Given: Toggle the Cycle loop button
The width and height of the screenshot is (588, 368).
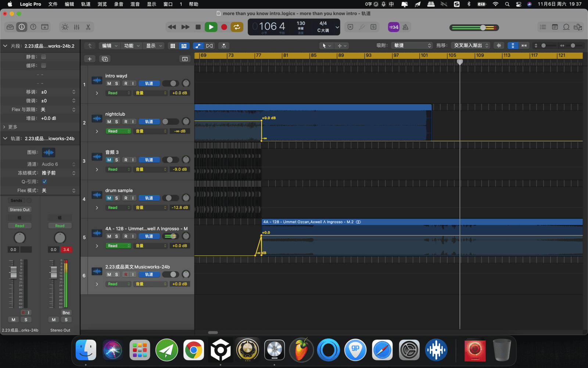Looking at the screenshot, I should point(237,27).
